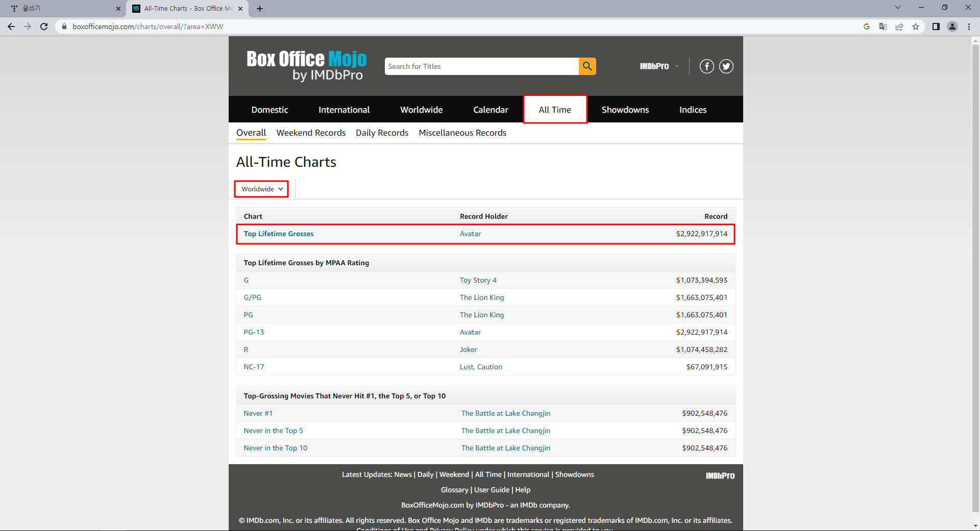
Task: Open the PG rating chart link
Action: (248, 315)
